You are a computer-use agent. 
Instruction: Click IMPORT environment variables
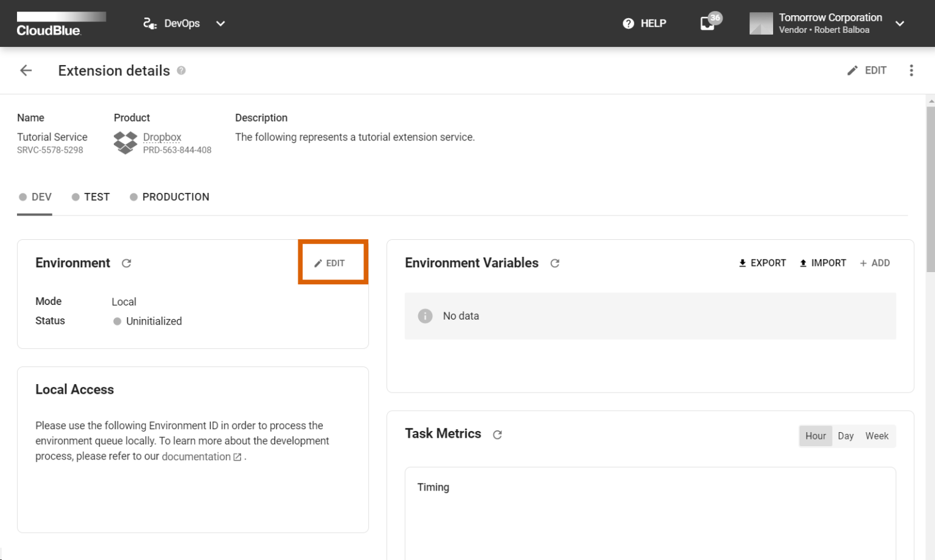pyautogui.click(x=822, y=263)
